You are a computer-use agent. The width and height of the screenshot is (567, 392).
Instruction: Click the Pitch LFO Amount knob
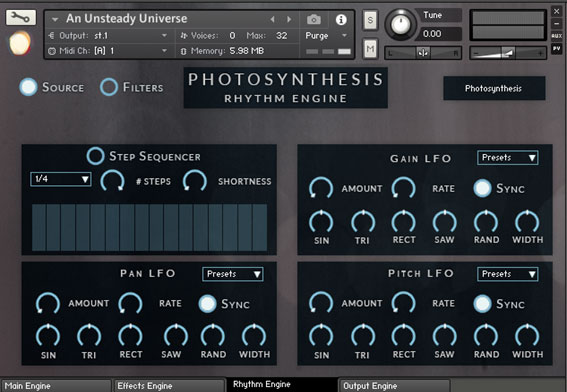(321, 302)
